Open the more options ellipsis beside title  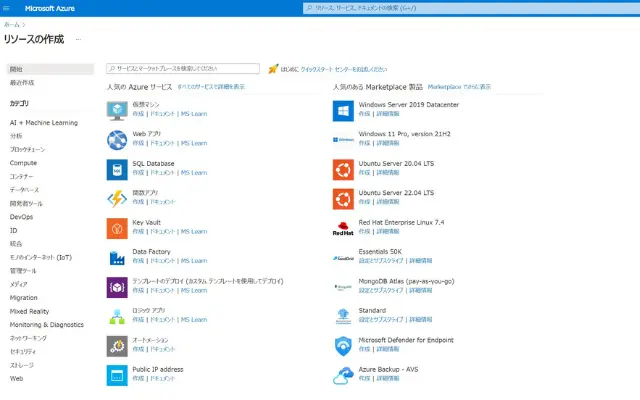click(78, 40)
